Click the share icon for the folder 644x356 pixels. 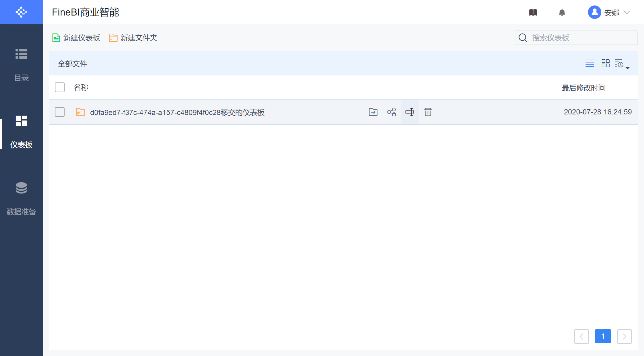pyautogui.click(x=391, y=112)
